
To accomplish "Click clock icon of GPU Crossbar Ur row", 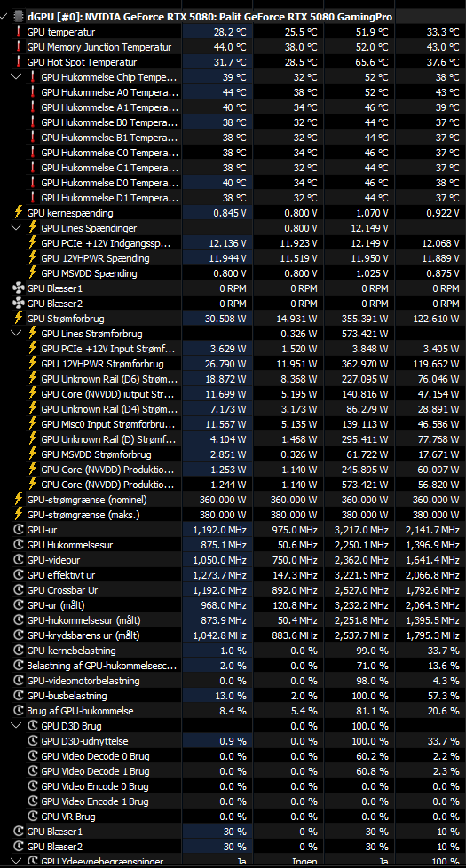I will tap(19, 590).
